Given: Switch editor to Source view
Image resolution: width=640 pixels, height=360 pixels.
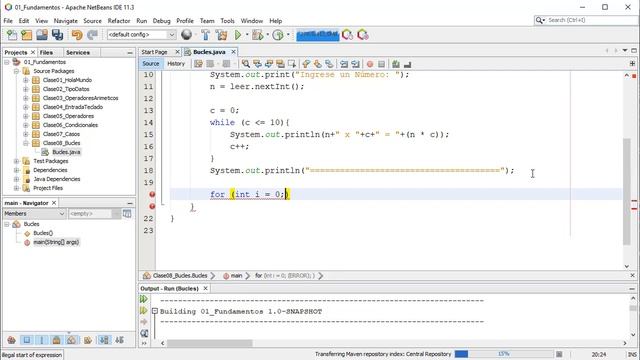Looking at the screenshot, I should 151,64.
